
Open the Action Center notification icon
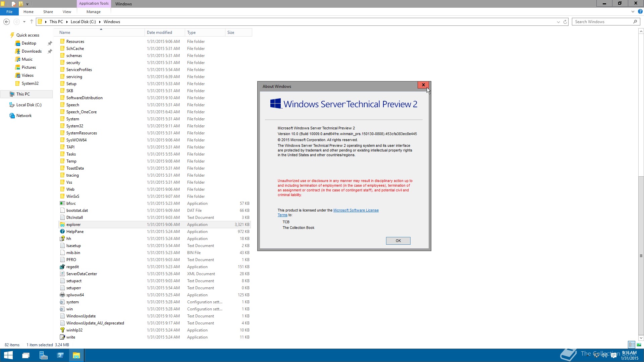point(614,355)
